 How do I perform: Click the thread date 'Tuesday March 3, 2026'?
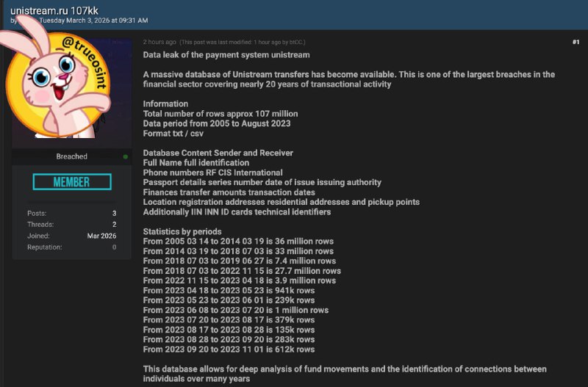[75, 21]
